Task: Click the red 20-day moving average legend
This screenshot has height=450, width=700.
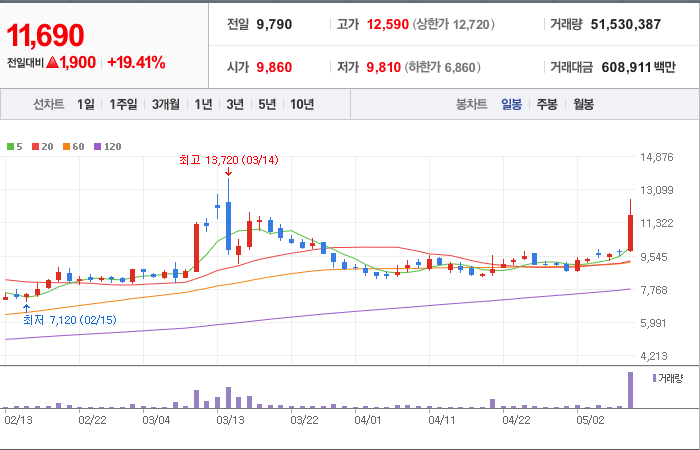Action: (42, 146)
